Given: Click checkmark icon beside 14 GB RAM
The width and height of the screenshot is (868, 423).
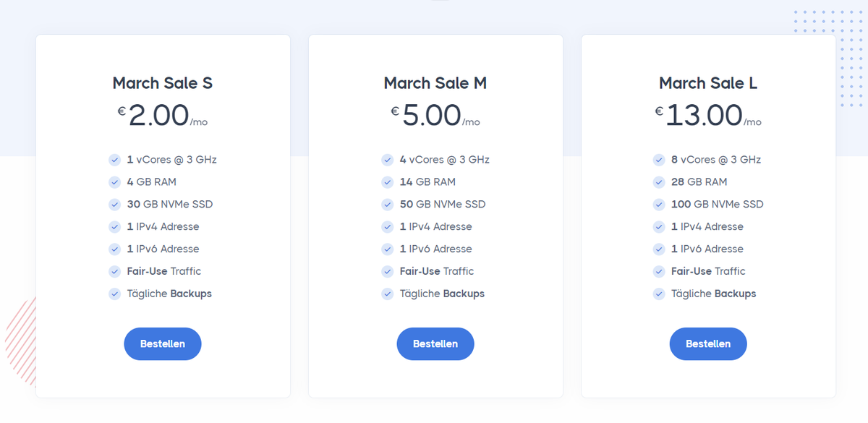Looking at the screenshot, I should pyautogui.click(x=387, y=182).
